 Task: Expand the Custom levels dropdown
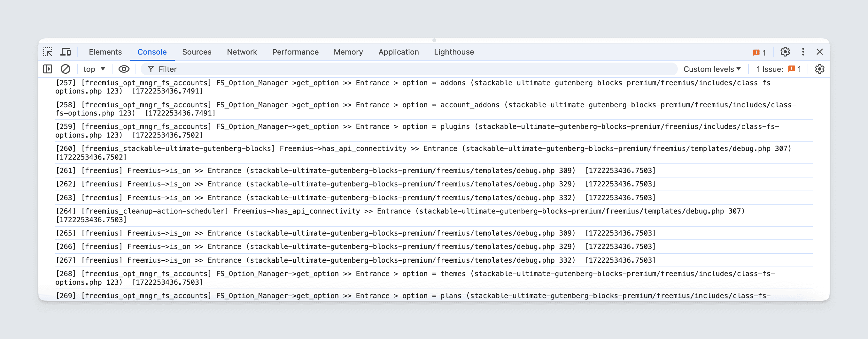(712, 69)
